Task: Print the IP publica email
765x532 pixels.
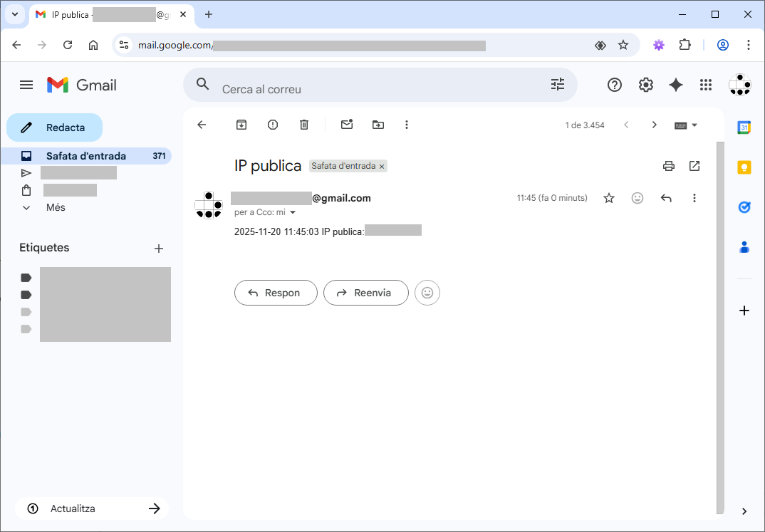Action: pos(668,166)
